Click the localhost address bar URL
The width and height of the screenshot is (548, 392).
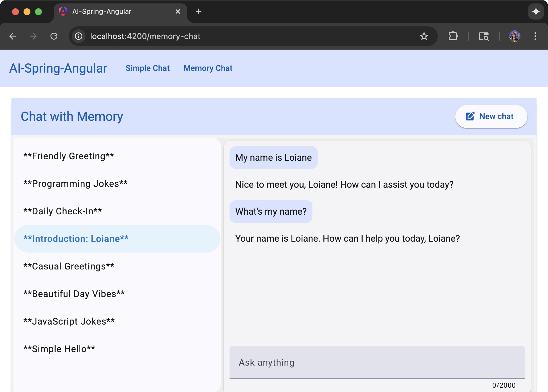pos(145,36)
